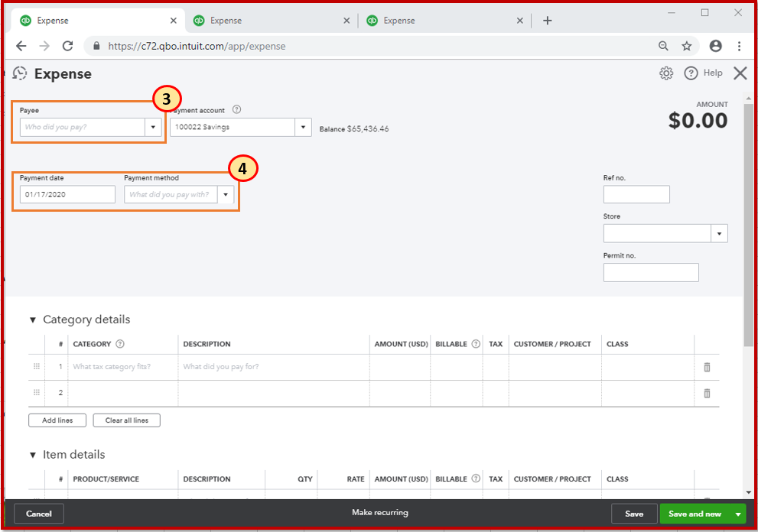Click the PRODUCT/SERVICE column header
The width and height of the screenshot is (758, 532).
106,478
